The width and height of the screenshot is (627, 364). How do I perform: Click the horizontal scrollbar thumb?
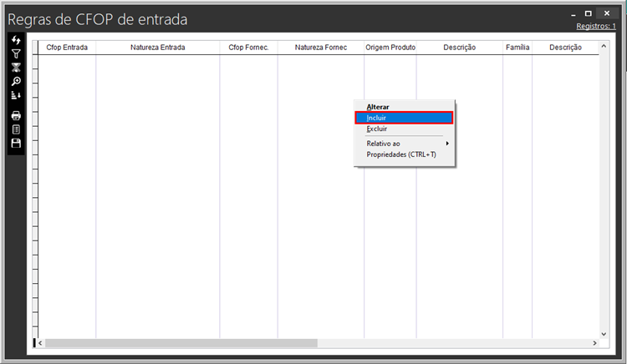tap(181, 343)
